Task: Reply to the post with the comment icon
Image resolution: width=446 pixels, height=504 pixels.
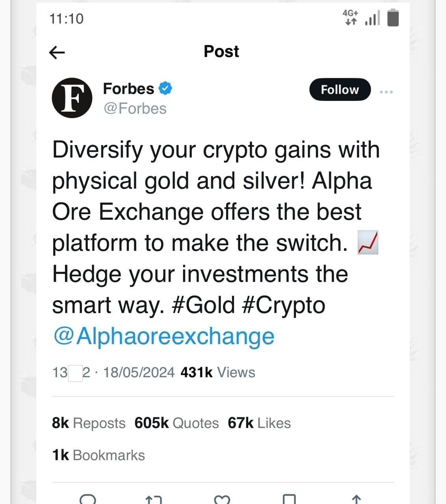Action: pyautogui.click(x=87, y=499)
